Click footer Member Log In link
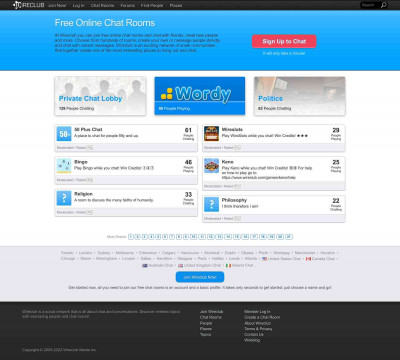 [x=257, y=312]
